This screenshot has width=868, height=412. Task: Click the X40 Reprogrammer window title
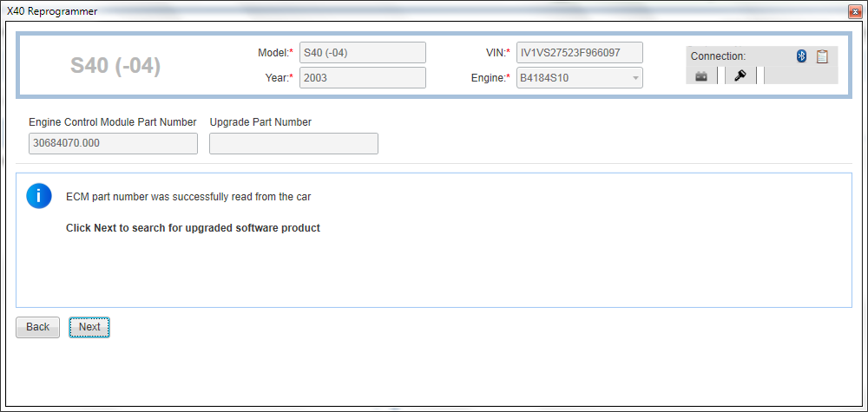tap(52, 10)
